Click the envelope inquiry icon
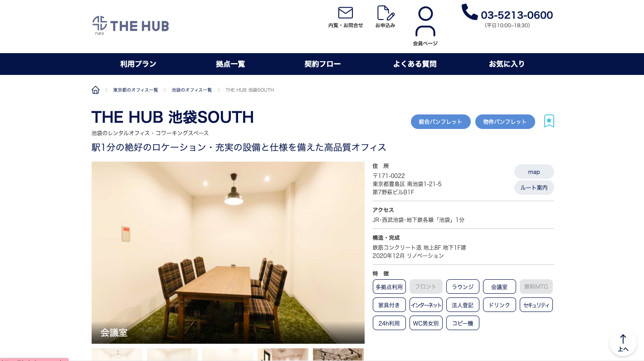 346,13
